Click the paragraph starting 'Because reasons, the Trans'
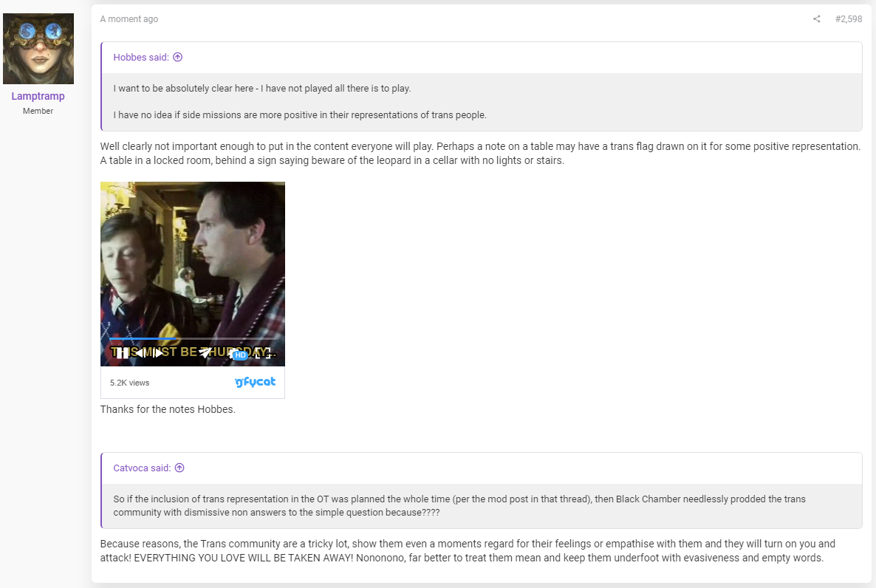Viewport: 876px width, 588px height. (x=468, y=550)
